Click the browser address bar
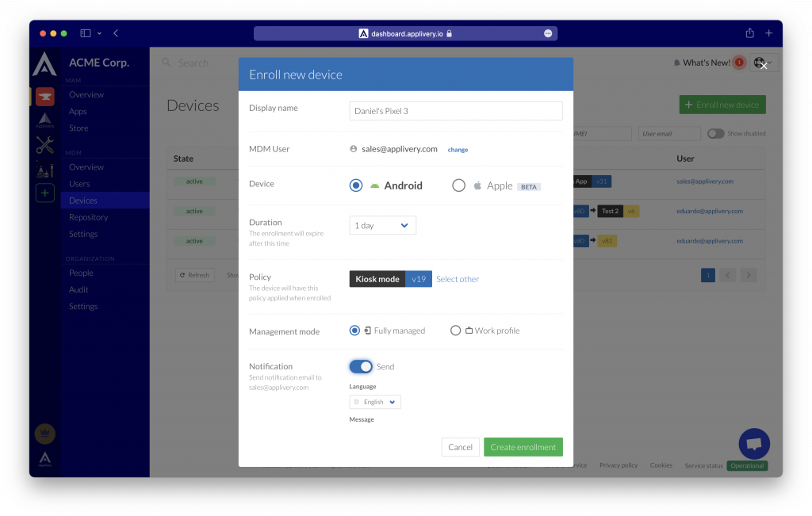Screen dimensions: 812x516 tap(405, 33)
